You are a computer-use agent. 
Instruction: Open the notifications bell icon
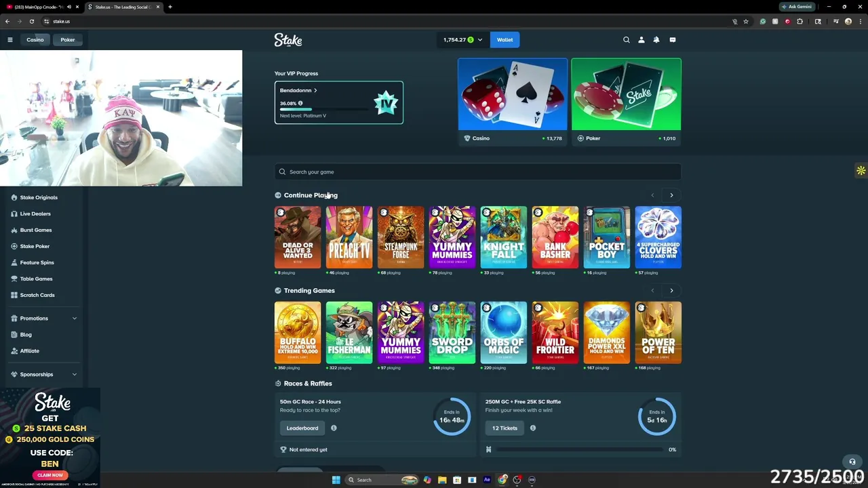[656, 40]
